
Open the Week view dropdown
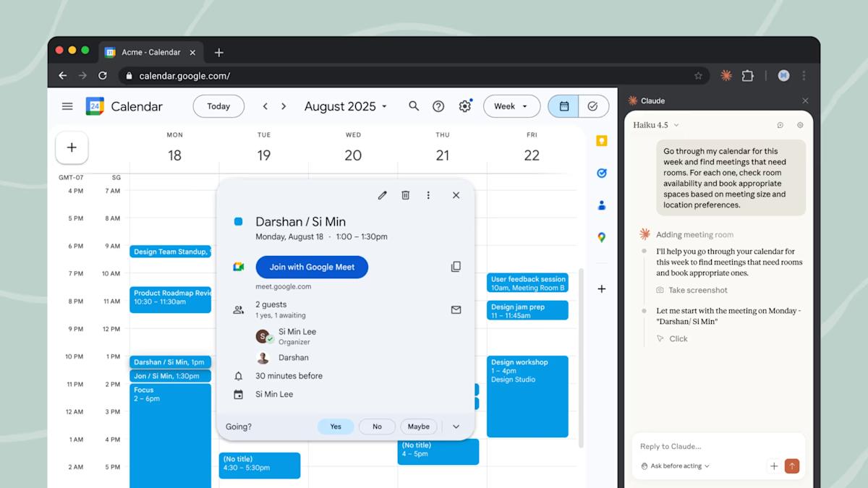click(x=511, y=106)
